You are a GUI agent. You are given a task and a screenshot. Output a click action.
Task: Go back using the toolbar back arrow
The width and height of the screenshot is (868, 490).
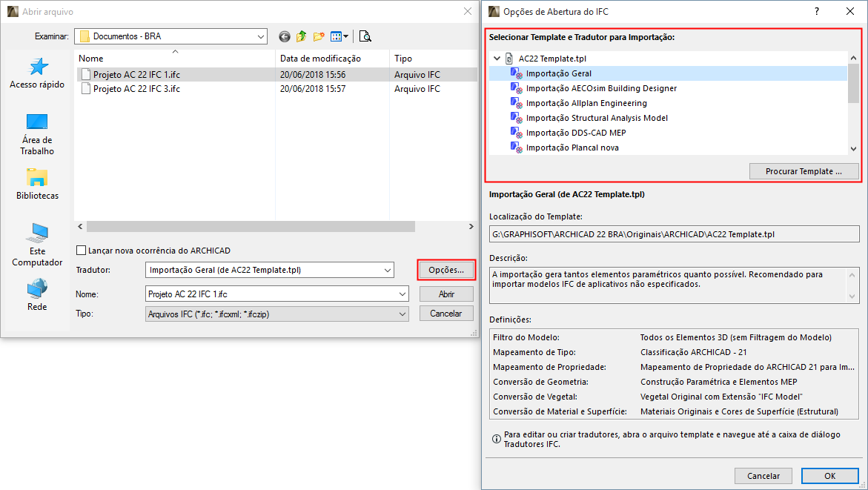tap(285, 36)
